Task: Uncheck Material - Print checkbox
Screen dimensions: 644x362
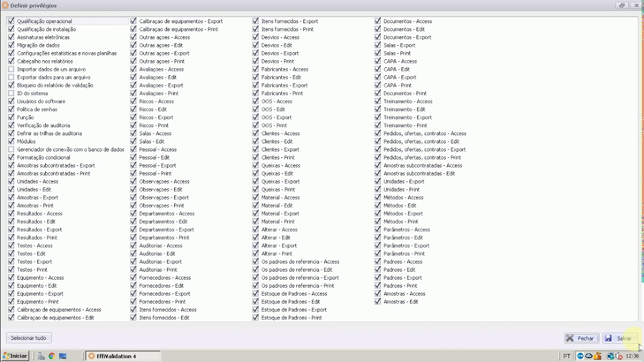Action: (256, 221)
